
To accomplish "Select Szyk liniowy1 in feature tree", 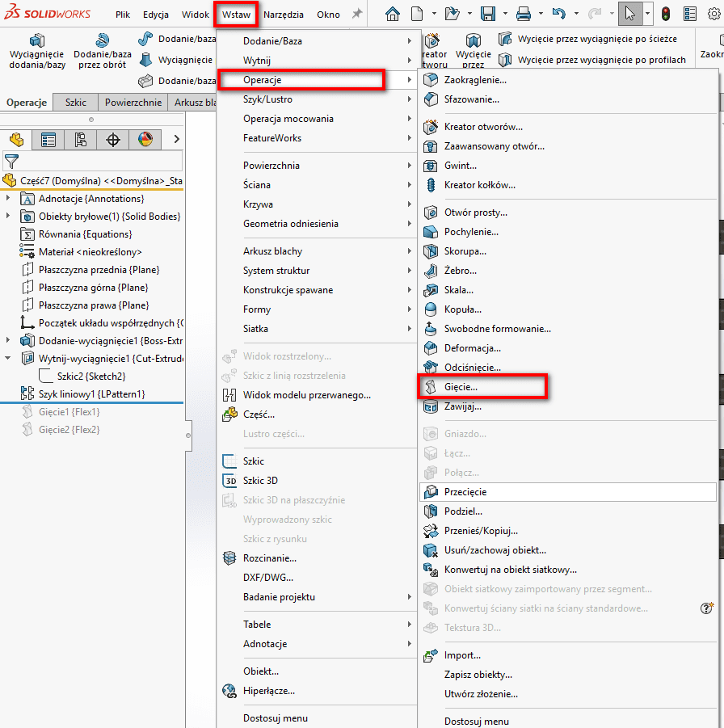I will click(91, 394).
